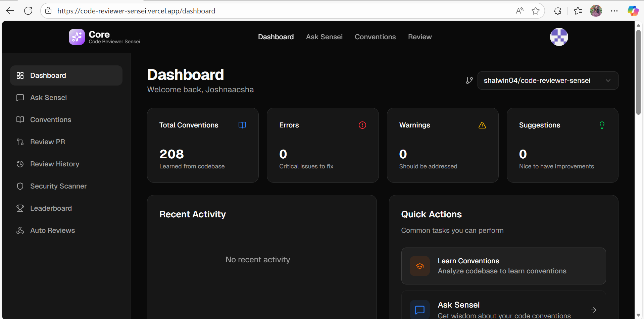The image size is (644, 319).
Task: Click the Recent Activity heading
Action: tap(193, 214)
